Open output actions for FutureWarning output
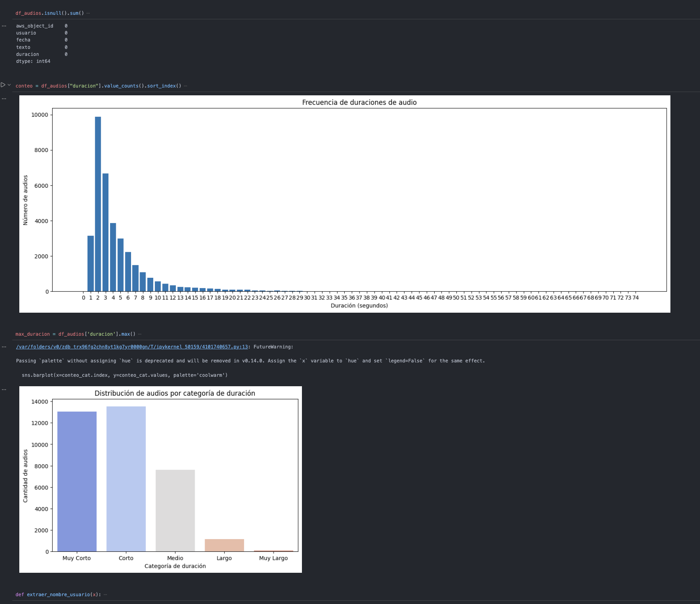Viewport: 700px width, 604px height. coord(4,347)
